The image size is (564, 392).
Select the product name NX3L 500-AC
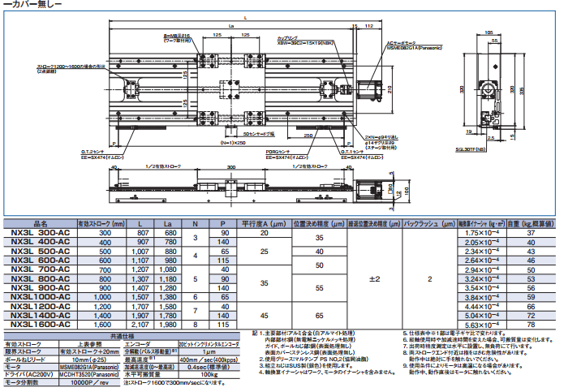point(41,252)
